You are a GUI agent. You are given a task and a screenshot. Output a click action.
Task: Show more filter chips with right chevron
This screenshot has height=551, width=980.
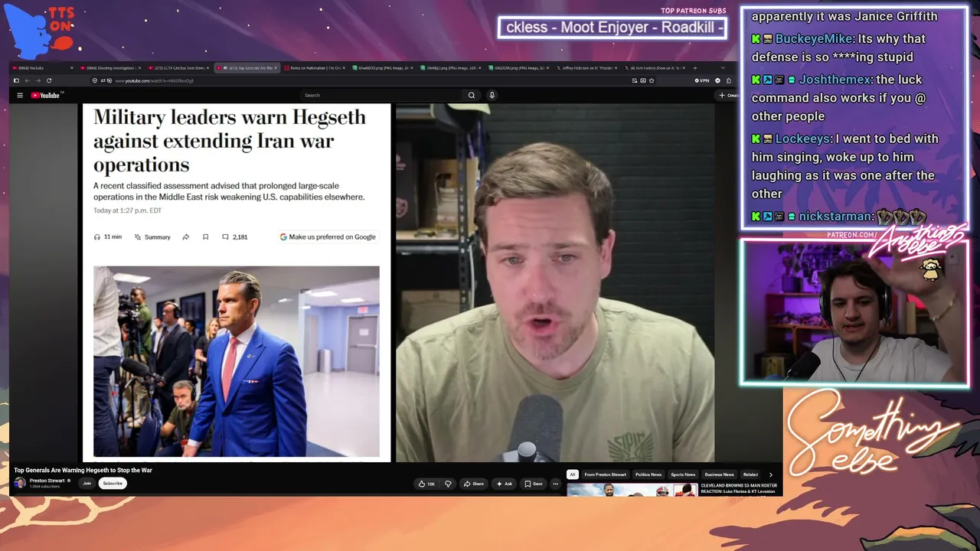click(770, 474)
